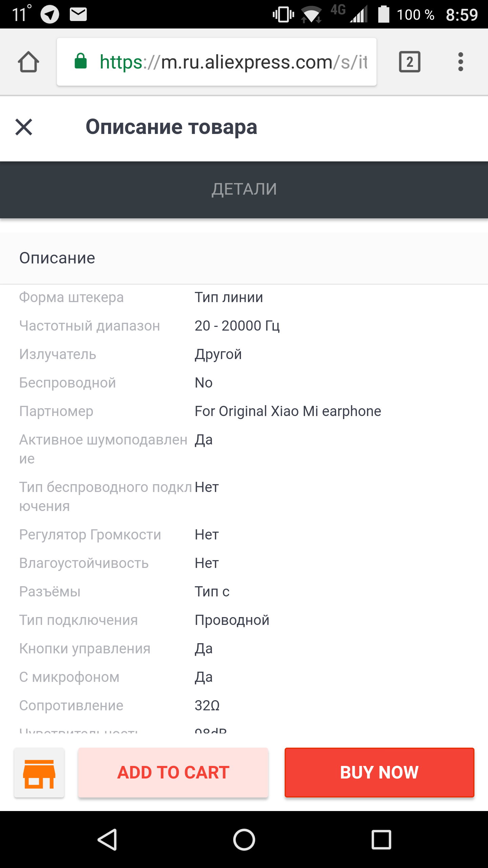The width and height of the screenshot is (488, 868).
Task: Tap the BUY NOW button
Action: 379,772
